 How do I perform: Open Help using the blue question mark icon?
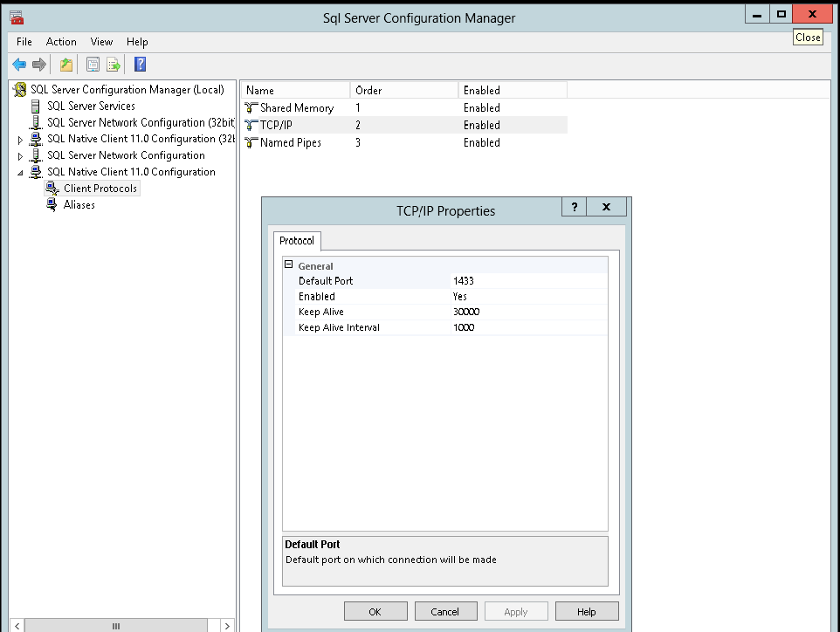(x=140, y=64)
